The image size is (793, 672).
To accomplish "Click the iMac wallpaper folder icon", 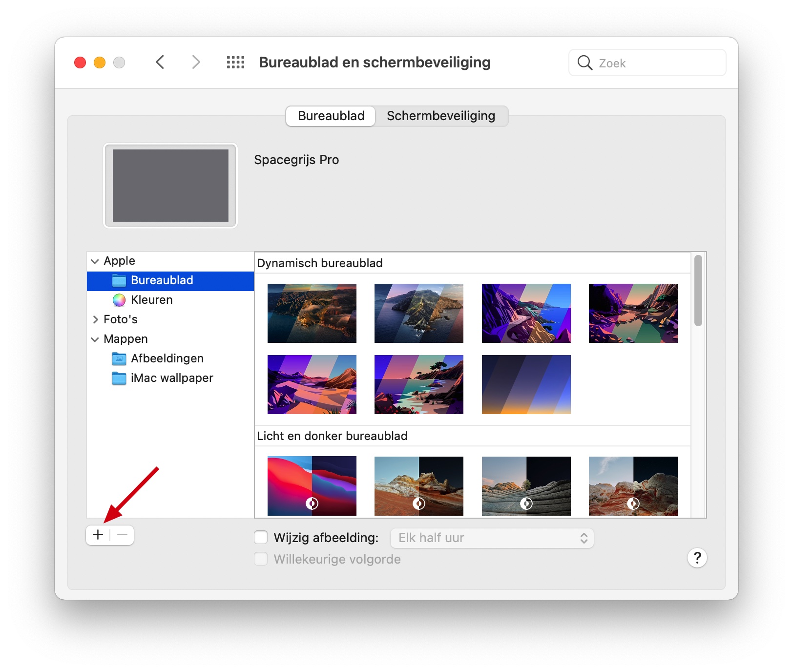I will click(x=119, y=378).
